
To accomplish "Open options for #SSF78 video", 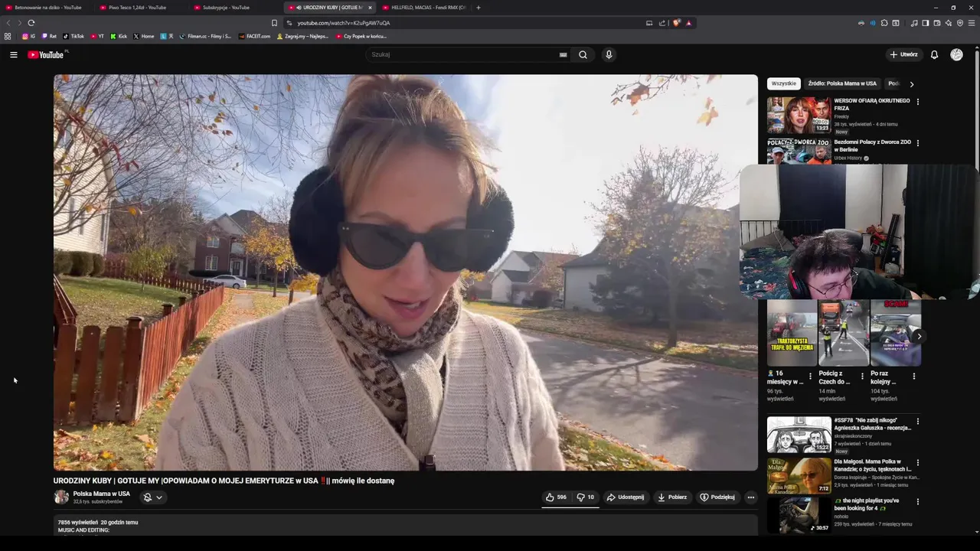I will tap(918, 421).
